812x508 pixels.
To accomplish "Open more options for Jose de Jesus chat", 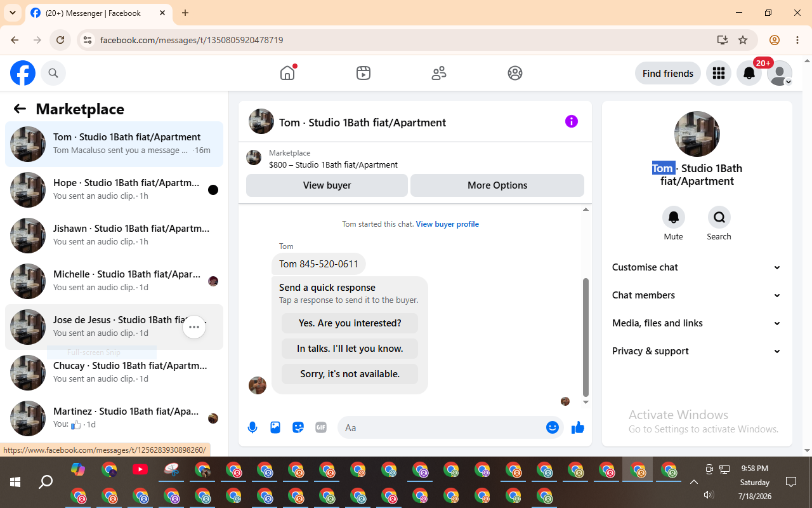I will pyautogui.click(x=194, y=327).
